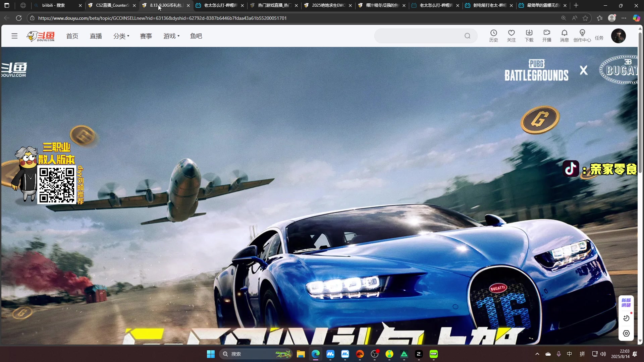Image resolution: width=644 pixels, height=362 pixels.
Task: Click the scrollbar down arrow
Action: (x=640, y=341)
